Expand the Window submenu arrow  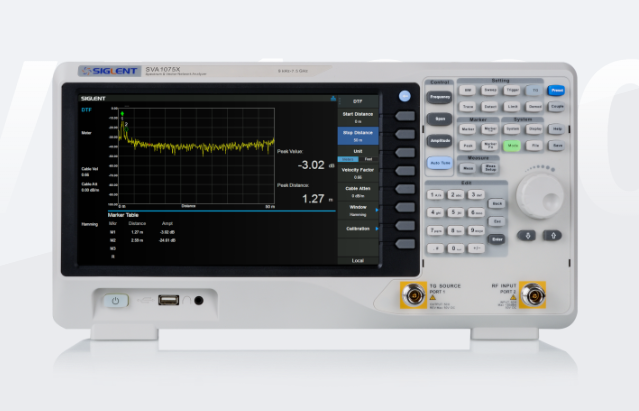(x=377, y=210)
